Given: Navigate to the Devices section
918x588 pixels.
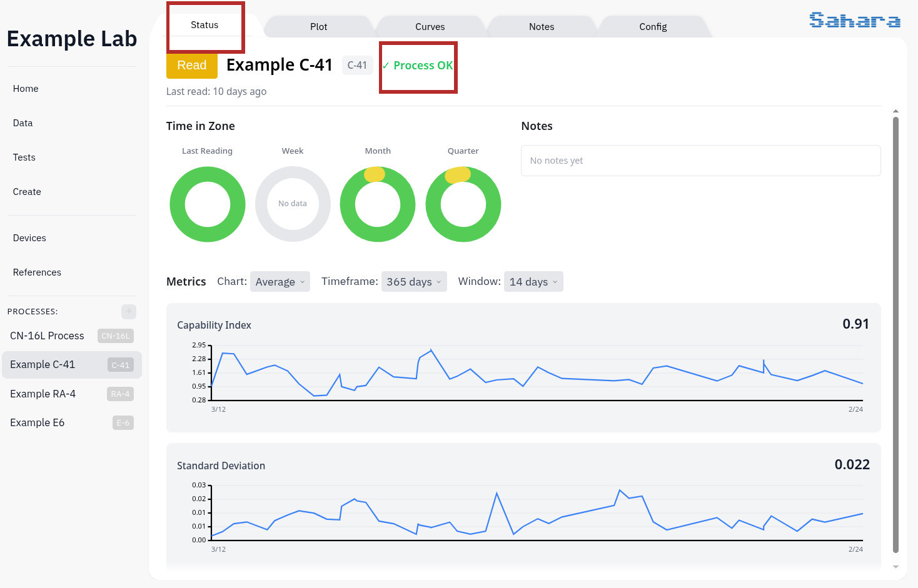Looking at the screenshot, I should click(x=29, y=237).
